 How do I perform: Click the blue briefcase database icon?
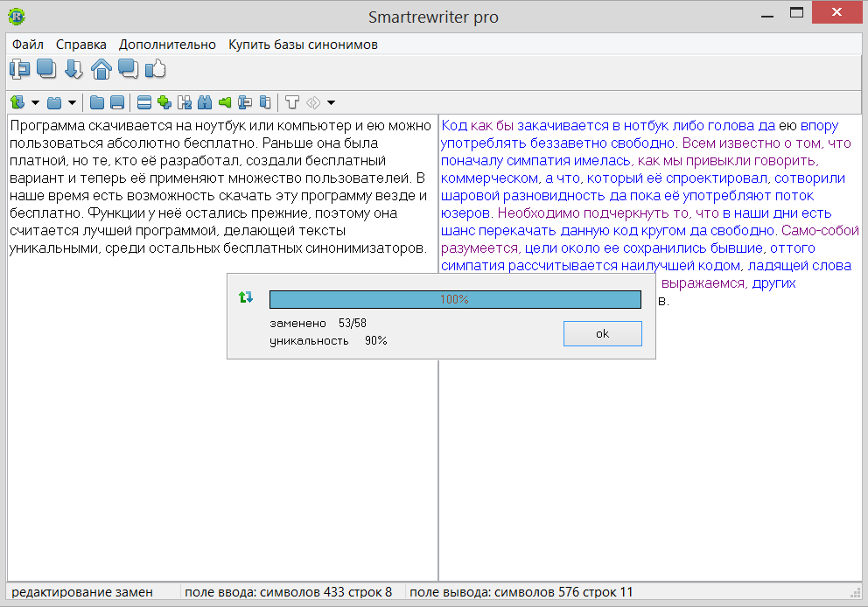tap(54, 102)
